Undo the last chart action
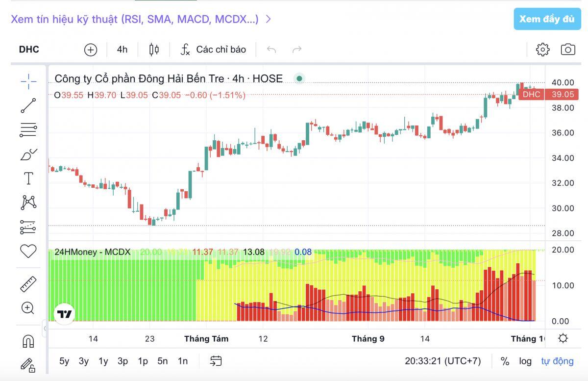Screen dimensions: 588x381 click(271, 50)
